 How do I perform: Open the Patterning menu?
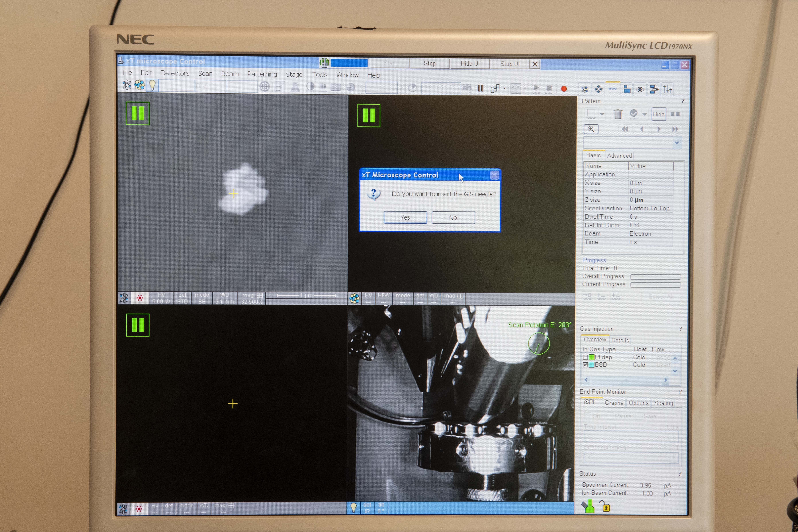tap(262, 74)
